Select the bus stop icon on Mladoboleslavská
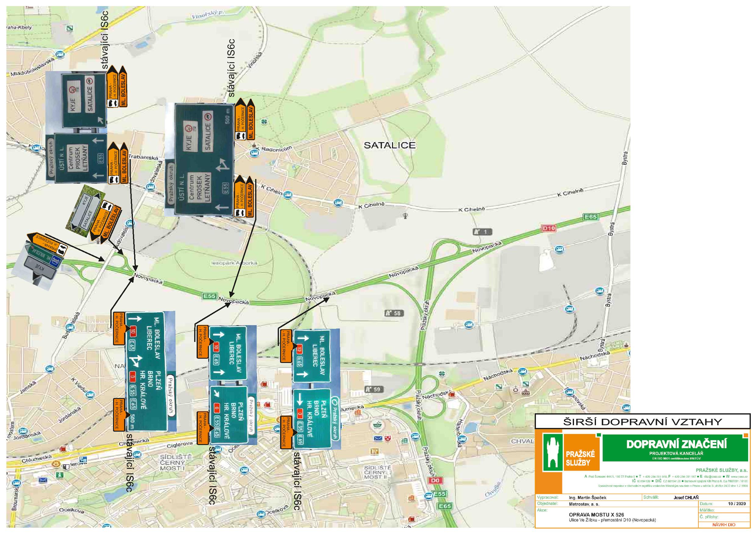 tap(60, 54)
